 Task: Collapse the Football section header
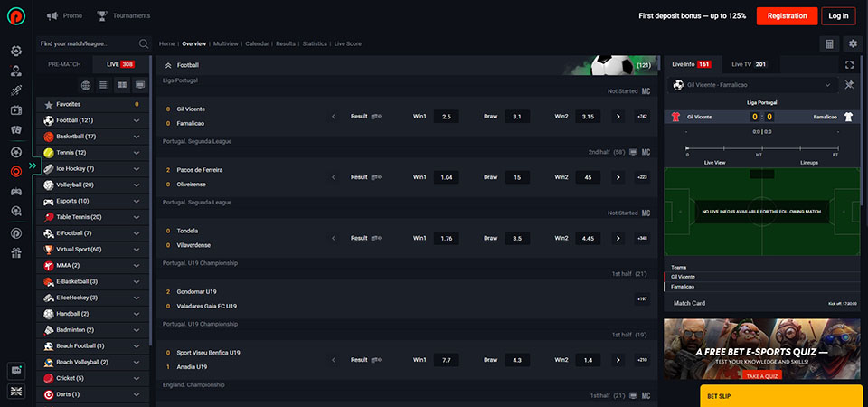pyautogui.click(x=168, y=65)
